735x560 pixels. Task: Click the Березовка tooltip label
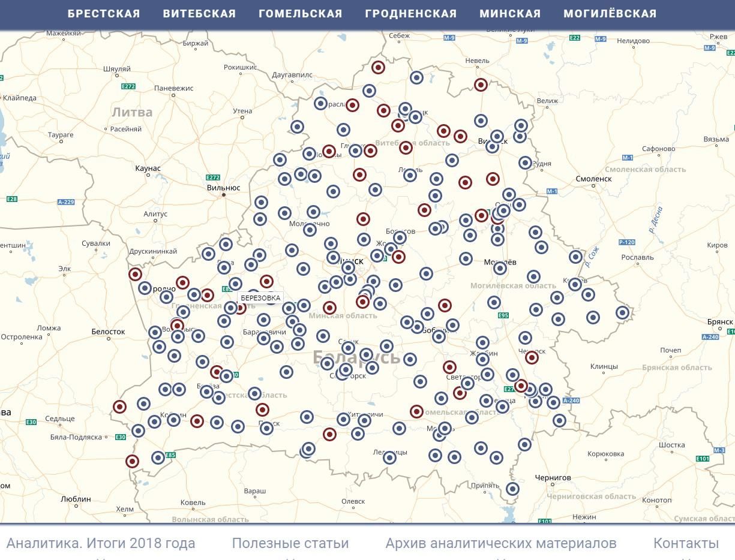(260, 298)
